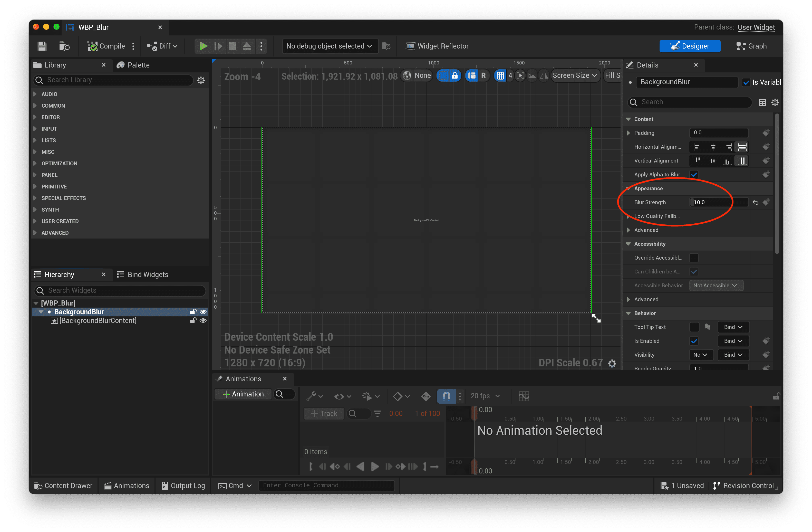Reset Blur Strength to default arrow
812x532 pixels.
tap(755, 202)
